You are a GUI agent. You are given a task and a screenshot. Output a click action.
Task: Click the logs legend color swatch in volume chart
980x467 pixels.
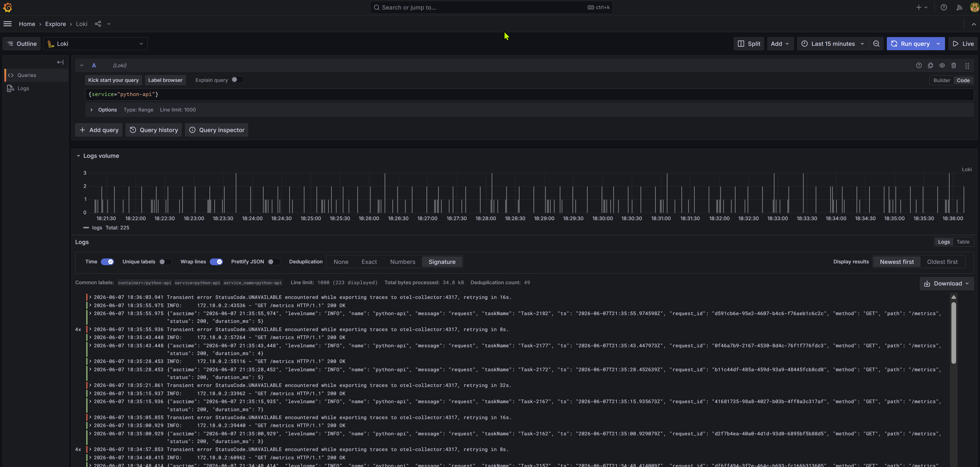coord(86,228)
